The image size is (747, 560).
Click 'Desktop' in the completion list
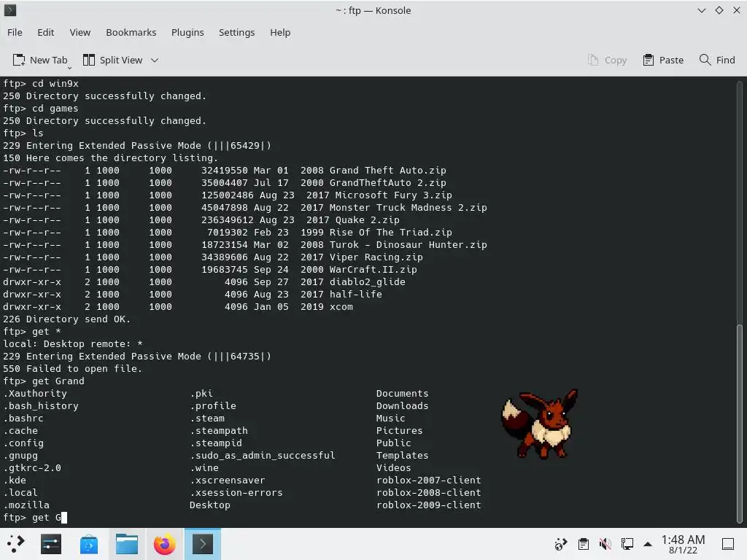coord(209,505)
